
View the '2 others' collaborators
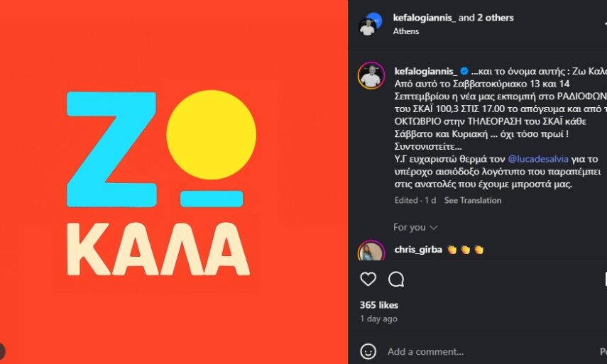point(496,18)
